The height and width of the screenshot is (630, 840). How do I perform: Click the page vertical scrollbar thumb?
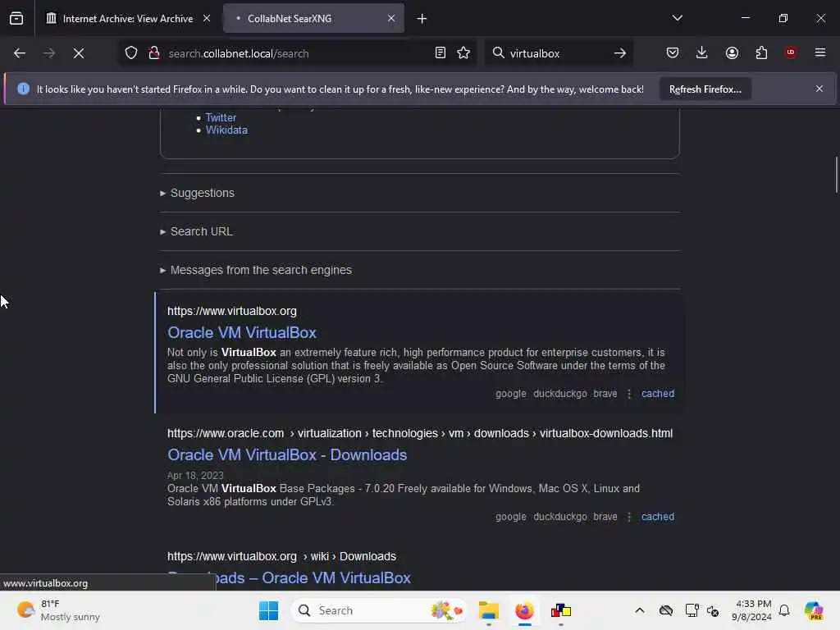tap(836, 175)
